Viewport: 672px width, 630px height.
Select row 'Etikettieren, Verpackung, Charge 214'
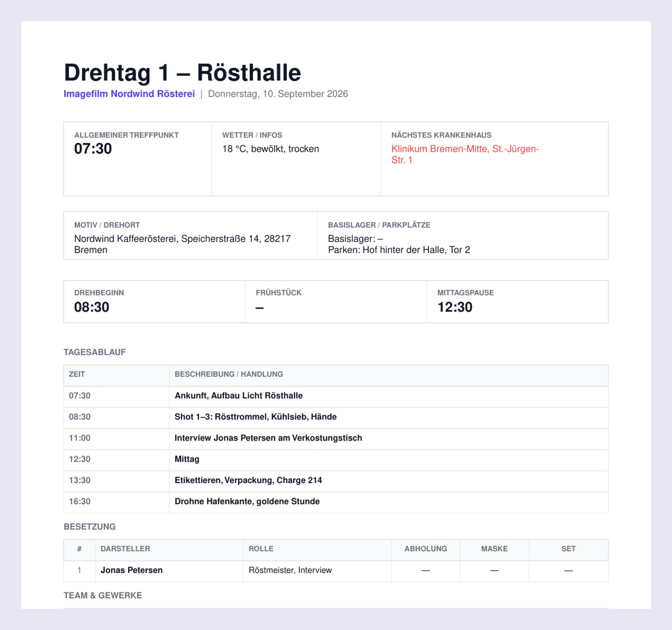click(336, 481)
